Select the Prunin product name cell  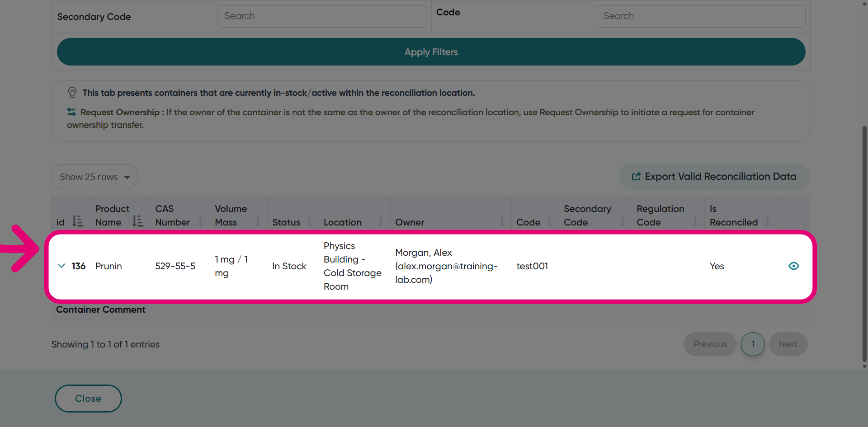[x=108, y=266]
